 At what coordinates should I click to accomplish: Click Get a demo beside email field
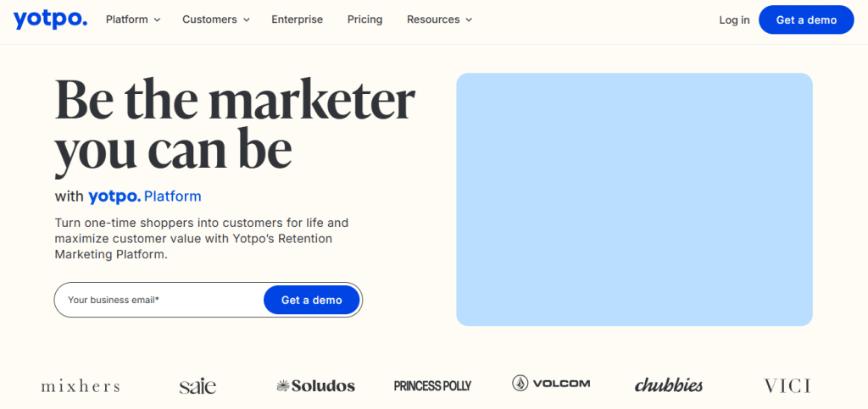[312, 300]
